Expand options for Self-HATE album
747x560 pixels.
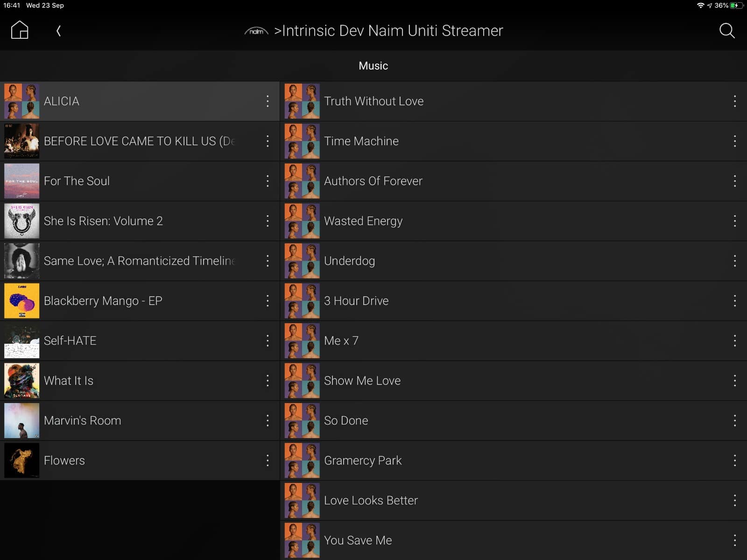(x=268, y=341)
